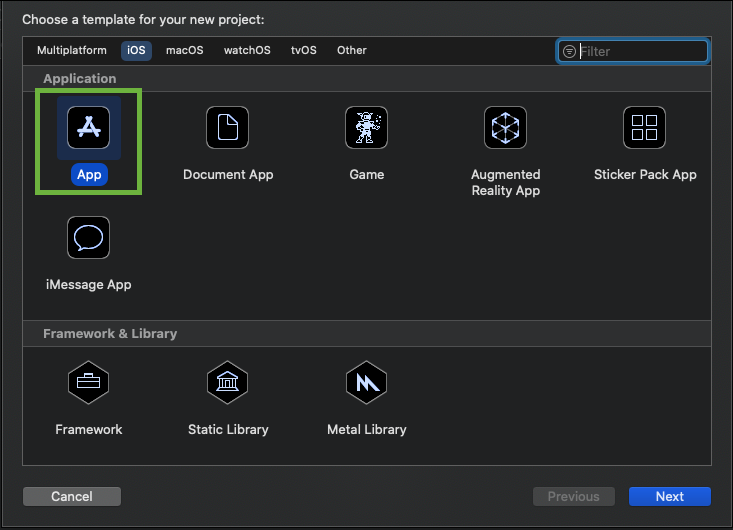
Task: Choose the Sticker Pack App icon
Action: coord(645,128)
